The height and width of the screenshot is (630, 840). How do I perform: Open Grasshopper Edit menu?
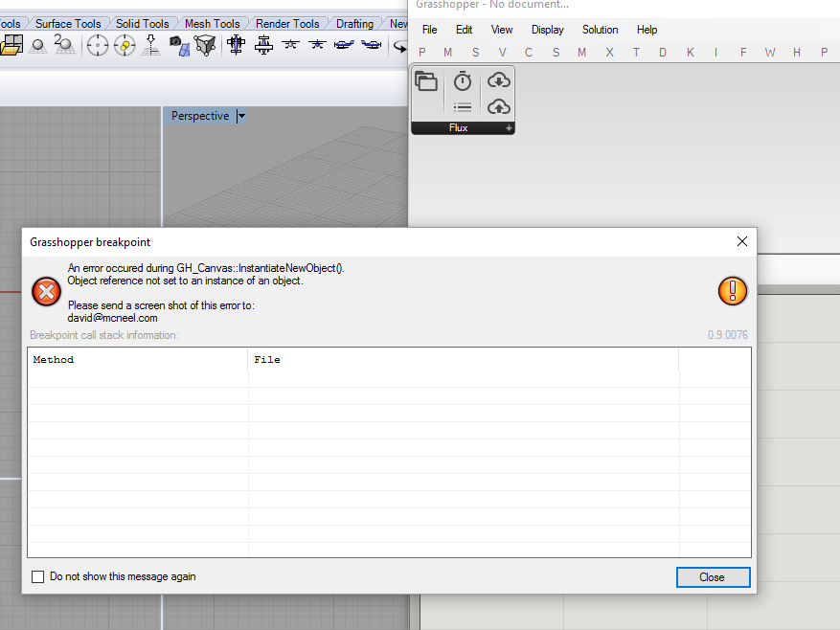click(x=464, y=30)
